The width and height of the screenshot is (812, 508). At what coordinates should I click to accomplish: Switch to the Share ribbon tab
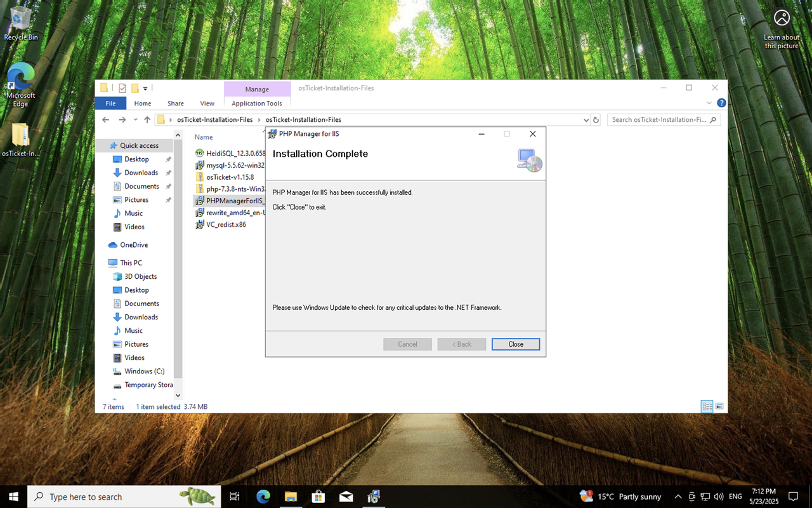(x=176, y=104)
